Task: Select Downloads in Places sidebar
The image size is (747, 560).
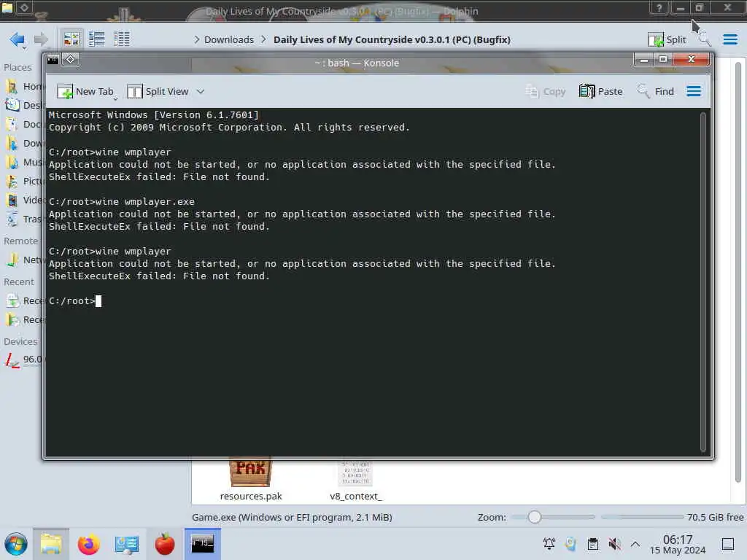Action: [25, 144]
